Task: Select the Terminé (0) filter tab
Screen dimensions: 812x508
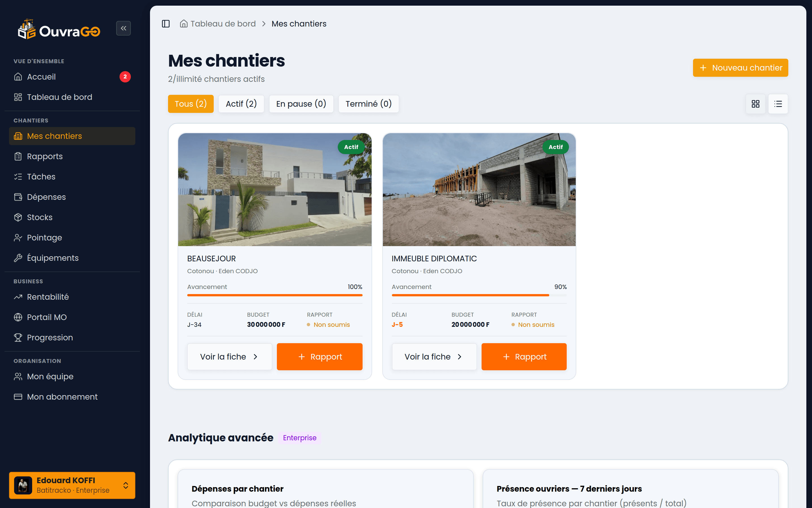Action: pos(369,104)
